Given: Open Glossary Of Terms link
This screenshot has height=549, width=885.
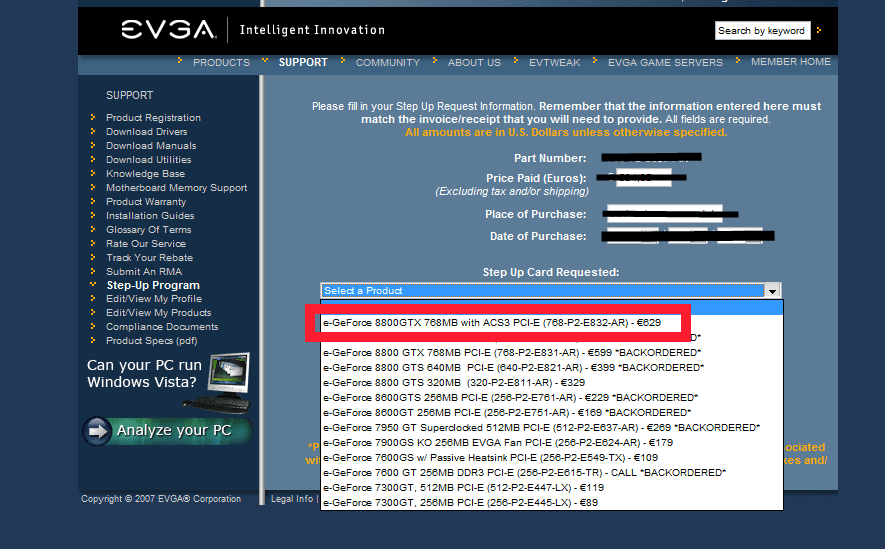Looking at the screenshot, I should point(148,230).
